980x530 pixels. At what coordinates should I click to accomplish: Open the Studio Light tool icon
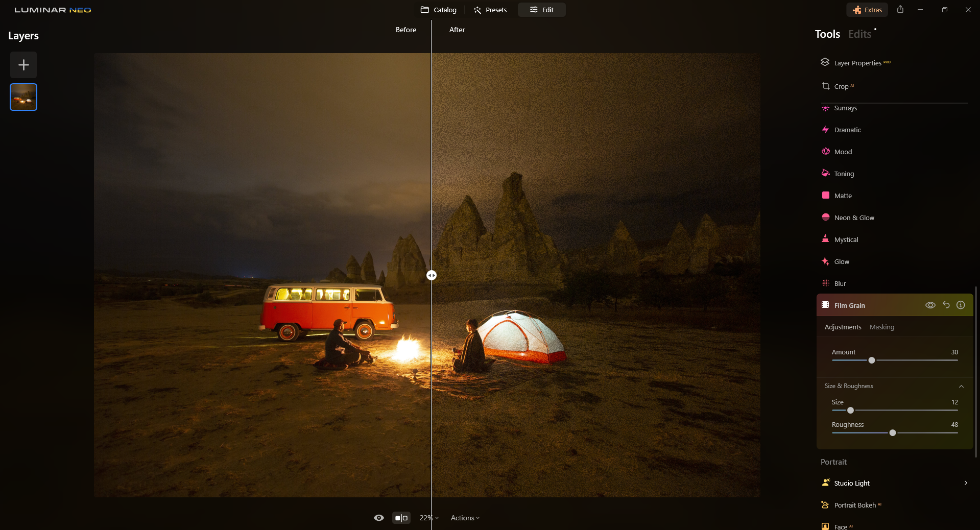click(x=825, y=483)
